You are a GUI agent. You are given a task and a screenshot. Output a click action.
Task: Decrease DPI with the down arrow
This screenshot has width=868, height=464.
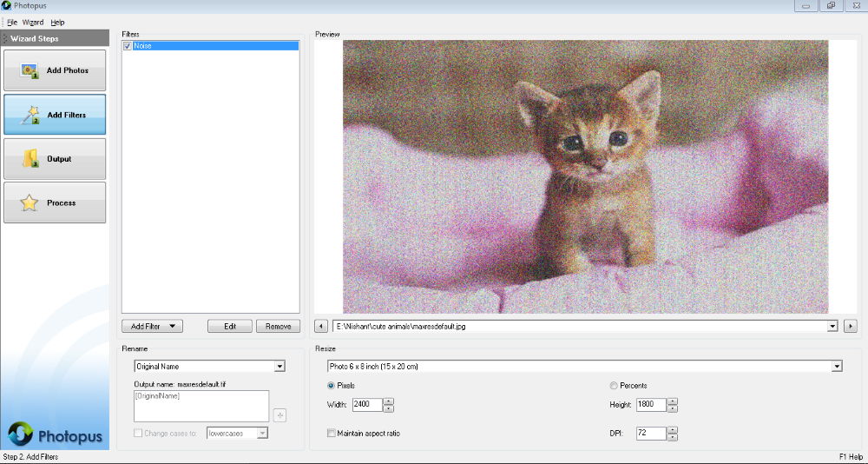tap(673, 437)
